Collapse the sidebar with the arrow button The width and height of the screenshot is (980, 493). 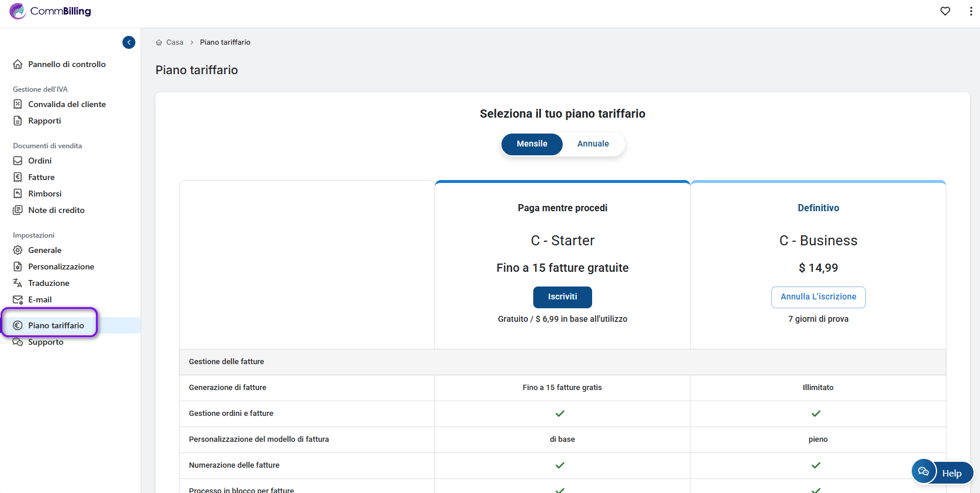click(x=129, y=42)
